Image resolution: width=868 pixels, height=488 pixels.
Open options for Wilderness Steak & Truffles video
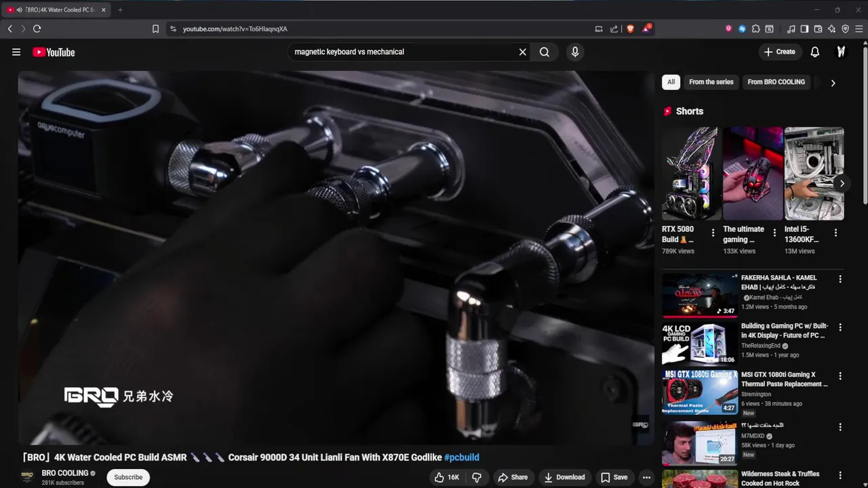point(840,476)
